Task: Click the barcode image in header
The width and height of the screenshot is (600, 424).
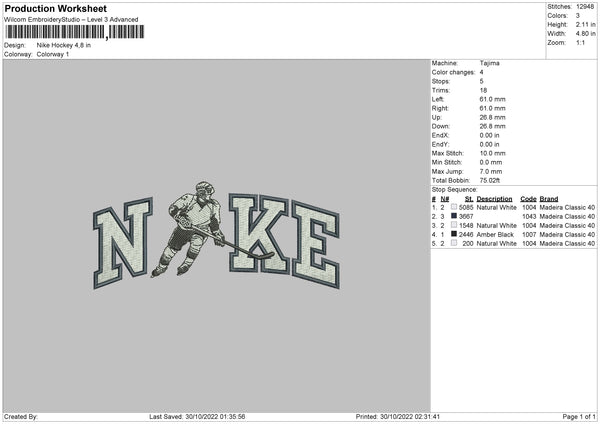Action: (75, 32)
